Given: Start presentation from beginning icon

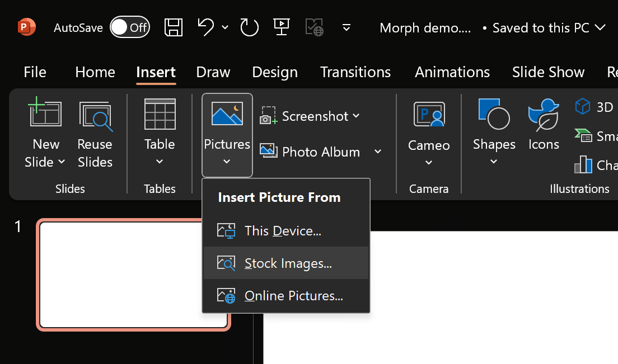Looking at the screenshot, I should [x=282, y=27].
